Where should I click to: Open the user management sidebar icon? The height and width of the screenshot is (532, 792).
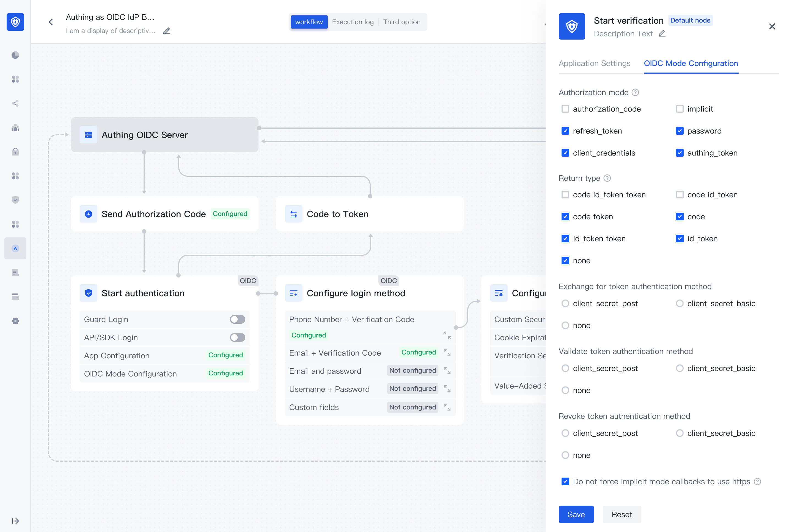pos(15,128)
